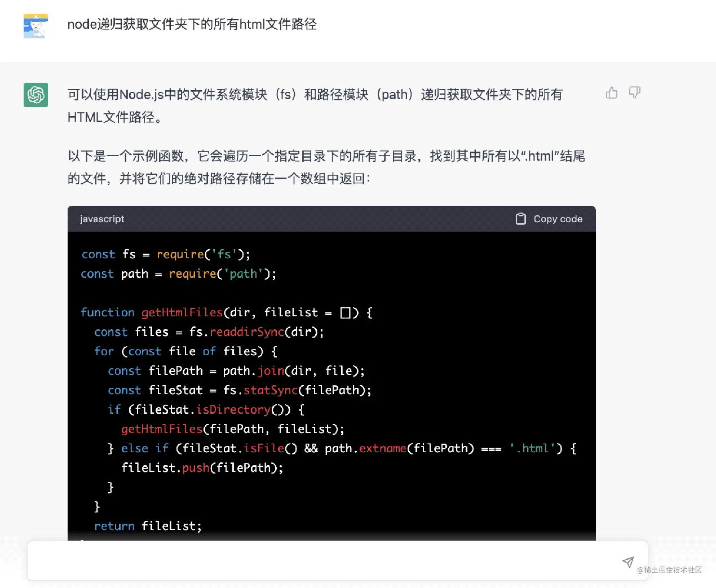716x588 pixels.
Task: Click the favicon beside the chat title
Action: point(35,25)
